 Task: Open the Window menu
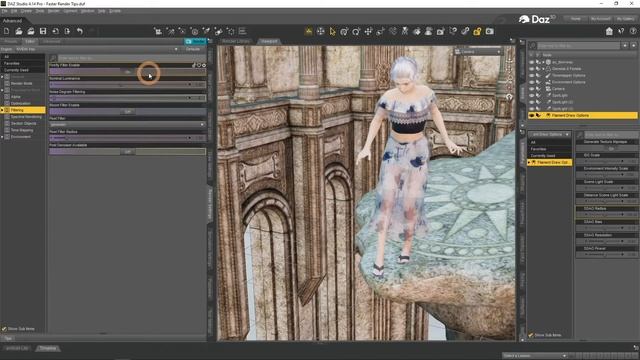[87, 11]
